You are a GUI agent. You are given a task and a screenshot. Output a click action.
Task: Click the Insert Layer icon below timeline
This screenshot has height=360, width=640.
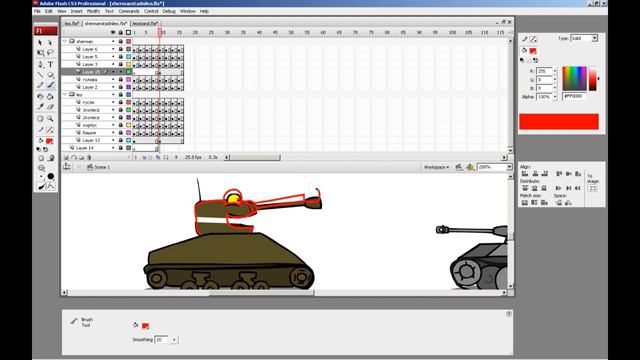[x=66, y=157]
